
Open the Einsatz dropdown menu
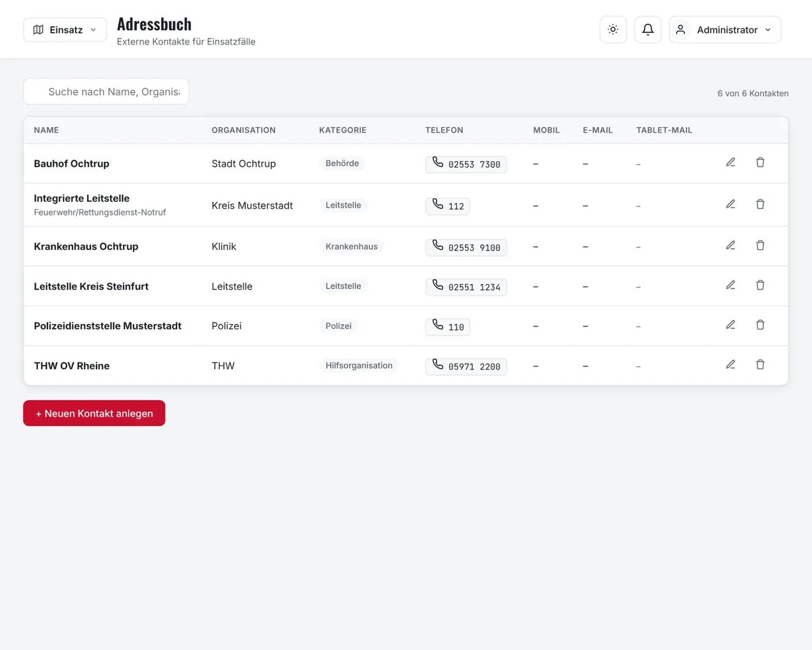pos(65,30)
